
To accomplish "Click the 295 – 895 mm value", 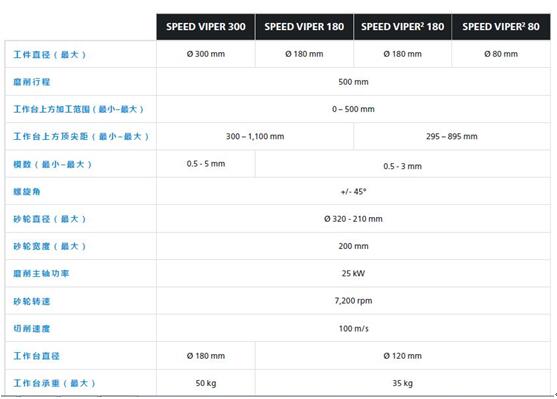I will click(452, 136).
